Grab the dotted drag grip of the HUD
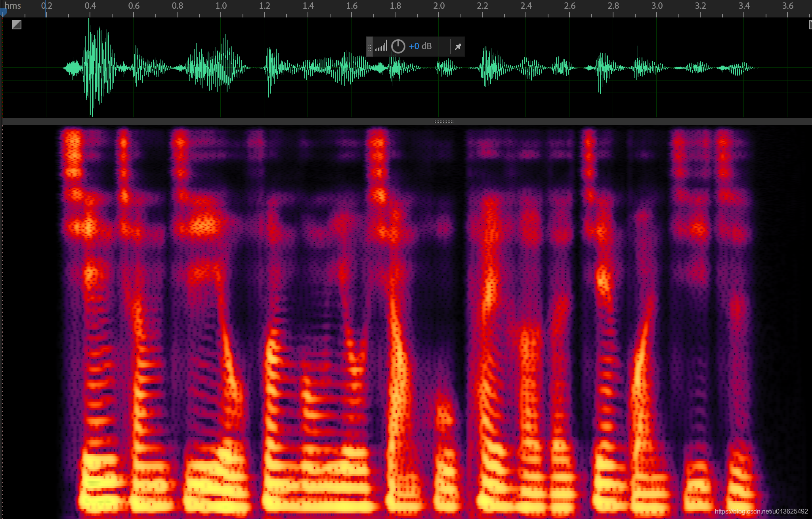This screenshot has width=812, height=519. tap(370, 46)
